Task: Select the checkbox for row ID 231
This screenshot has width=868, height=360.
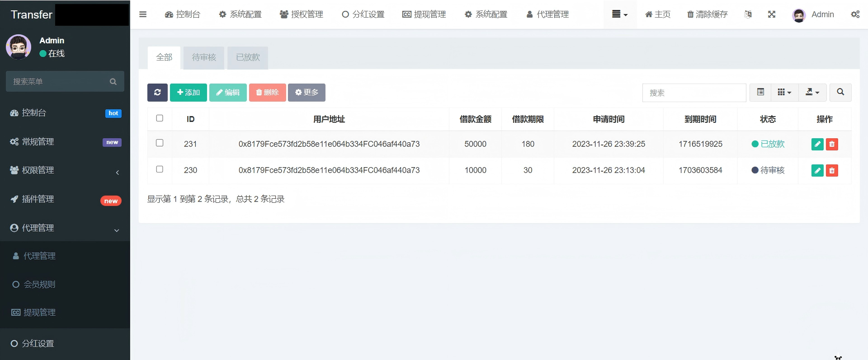Action: pyautogui.click(x=160, y=143)
